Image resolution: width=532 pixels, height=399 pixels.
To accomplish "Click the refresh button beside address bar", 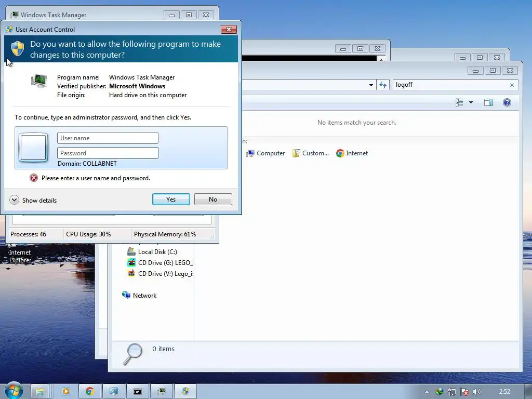I will [x=383, y=85].
